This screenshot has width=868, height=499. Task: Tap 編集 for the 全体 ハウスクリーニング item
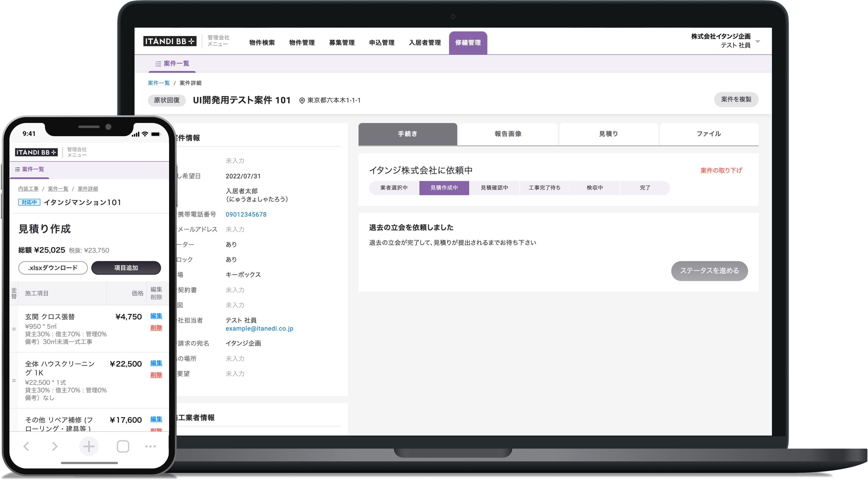click(x=156, y=363)
